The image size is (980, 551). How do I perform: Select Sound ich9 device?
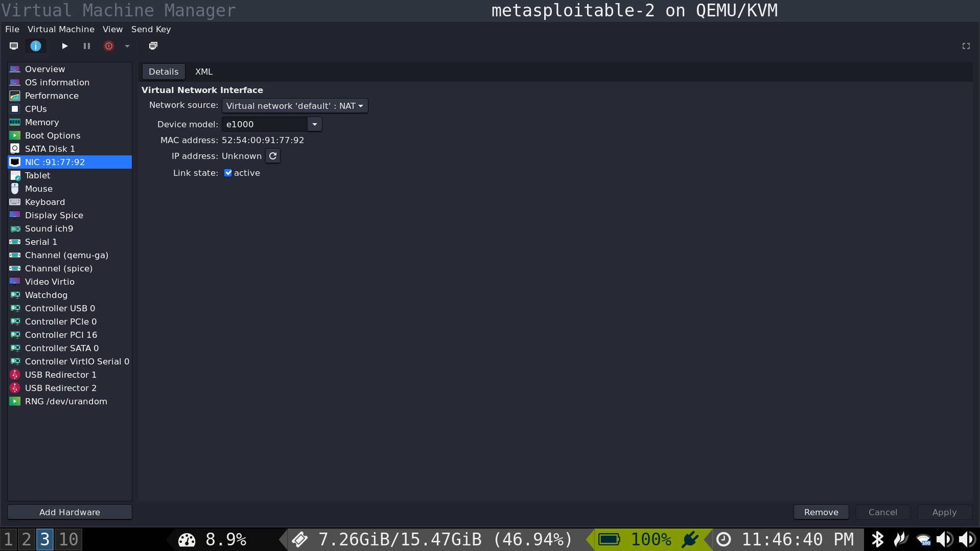pos(69,228)
